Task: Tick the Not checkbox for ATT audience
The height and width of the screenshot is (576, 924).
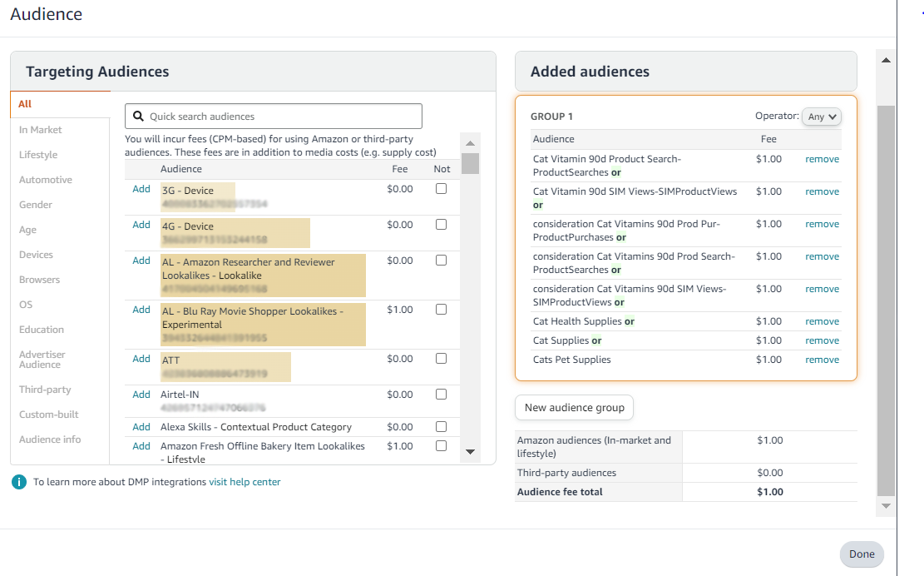Action: coord(441,359)
